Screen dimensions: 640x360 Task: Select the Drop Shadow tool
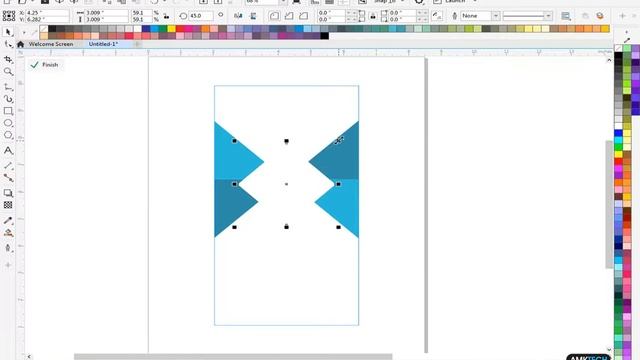[x=8, y=193]
